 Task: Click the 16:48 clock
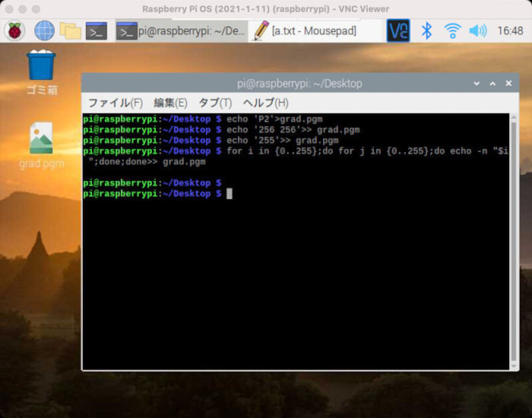coord(510,31)
